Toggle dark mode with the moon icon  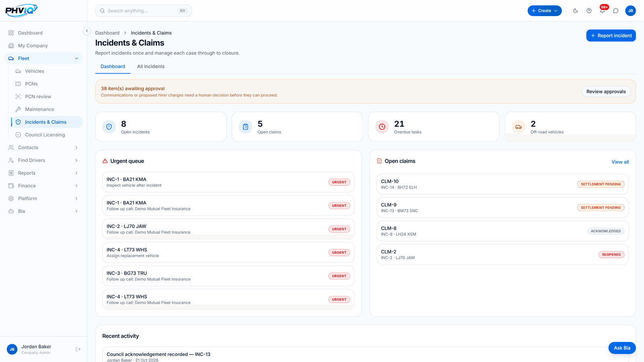pyautogui.click(x=576, y=11)
